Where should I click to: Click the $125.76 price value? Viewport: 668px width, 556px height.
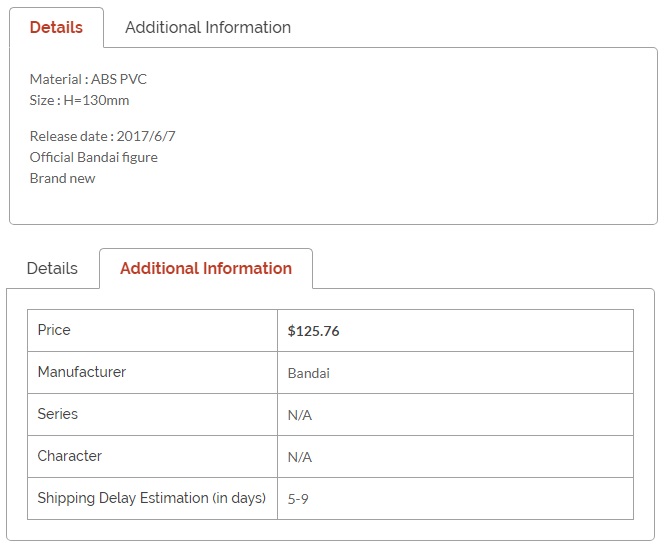tap(314, 331)
